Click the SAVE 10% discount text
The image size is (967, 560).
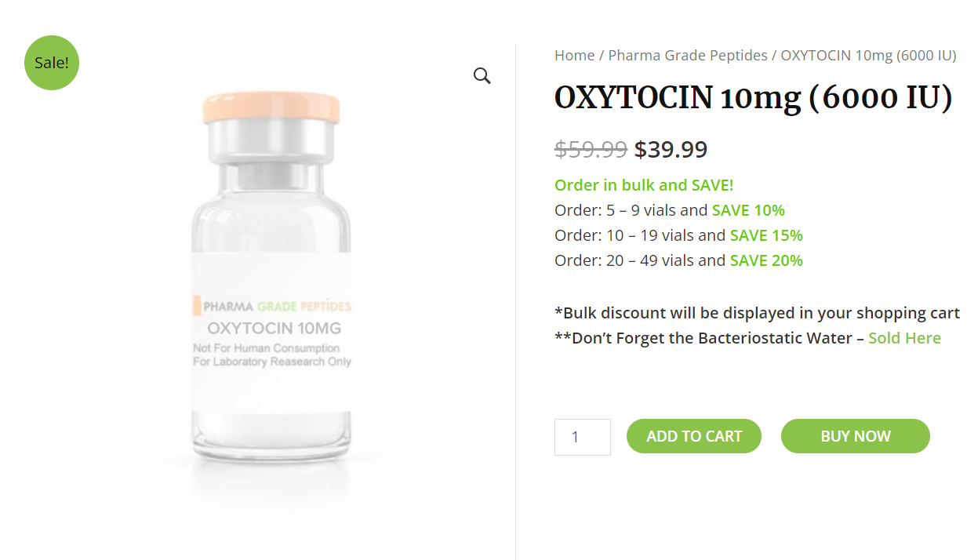pyautogui.click(x=748, y=210)
